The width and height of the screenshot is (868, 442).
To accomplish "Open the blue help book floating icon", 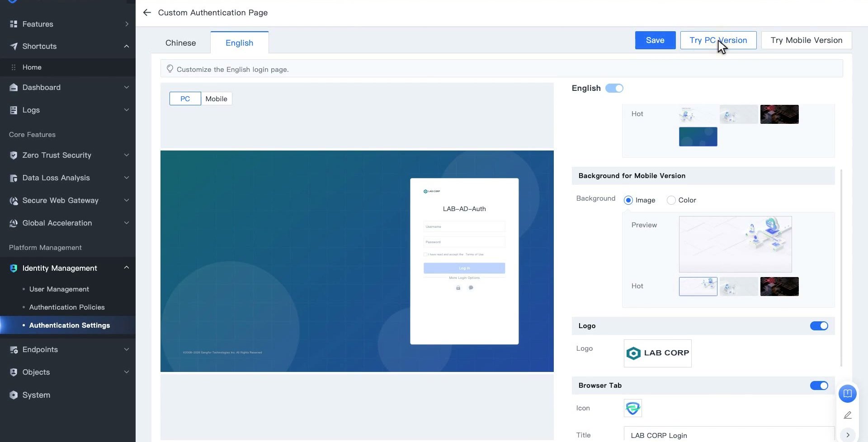I will point(847,393).
